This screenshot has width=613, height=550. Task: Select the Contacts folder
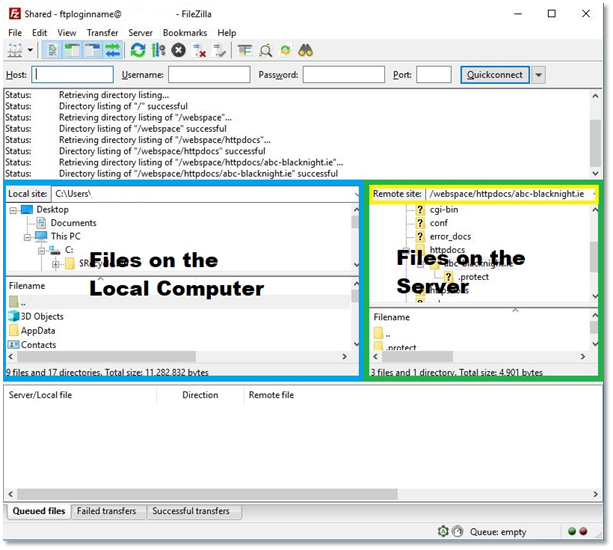tap(38, 344)
